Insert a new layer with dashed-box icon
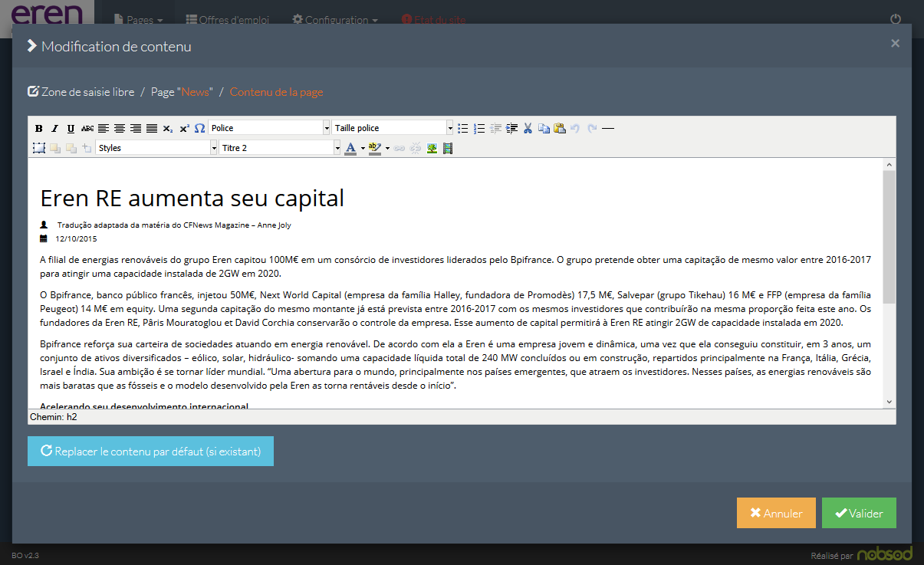Screen dimensions: 924x565 pos(38,148)
